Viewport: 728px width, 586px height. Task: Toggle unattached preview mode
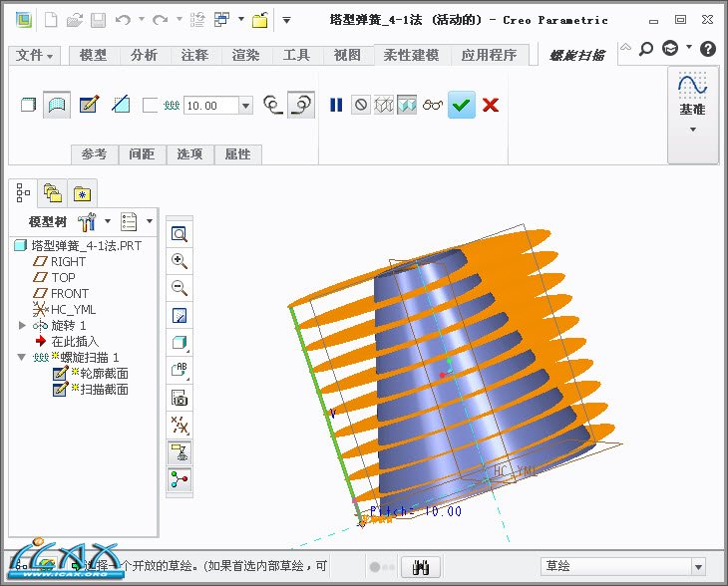pyautogui.click(x=384, y=105)
